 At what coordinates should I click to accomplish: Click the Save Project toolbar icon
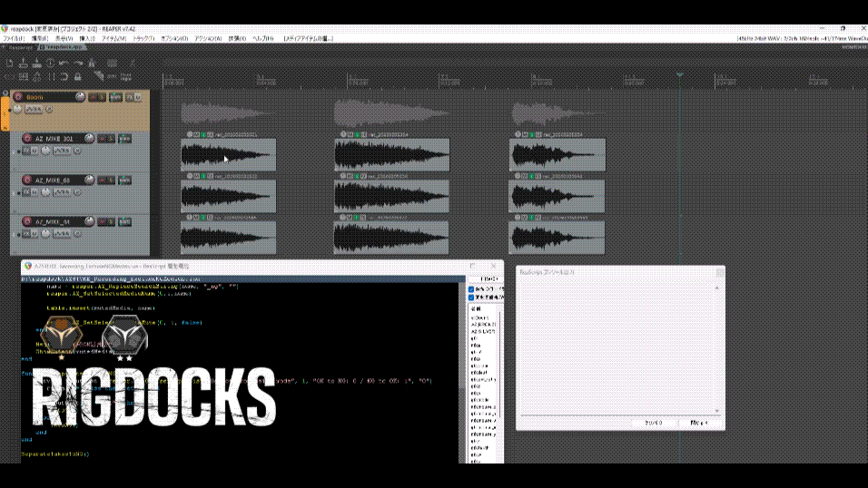click(x=36, y=63)
